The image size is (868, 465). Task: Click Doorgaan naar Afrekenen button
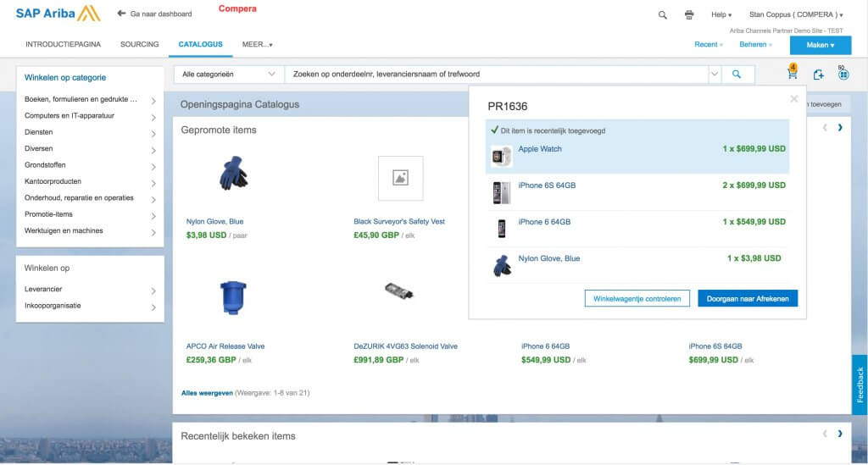pos(748,299)
